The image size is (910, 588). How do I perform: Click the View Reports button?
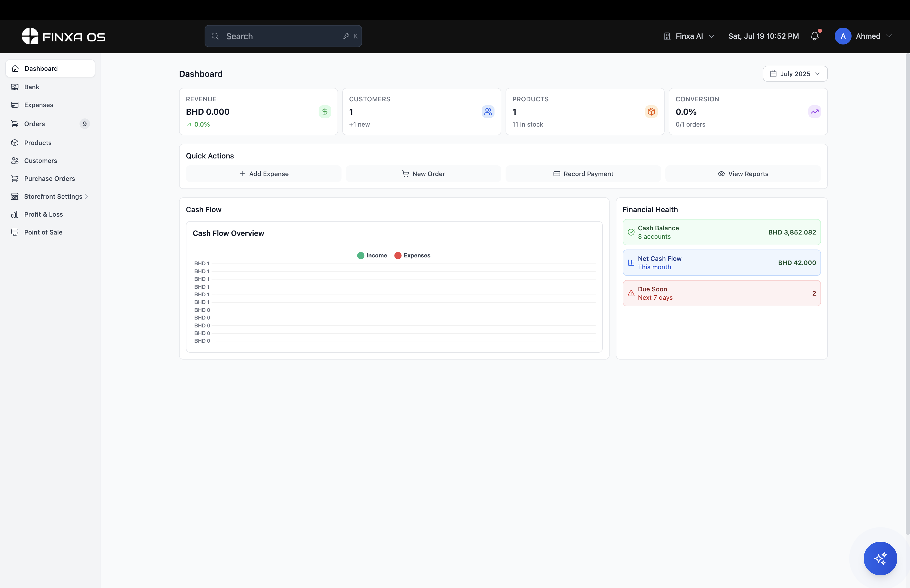(x=743, y=174)
